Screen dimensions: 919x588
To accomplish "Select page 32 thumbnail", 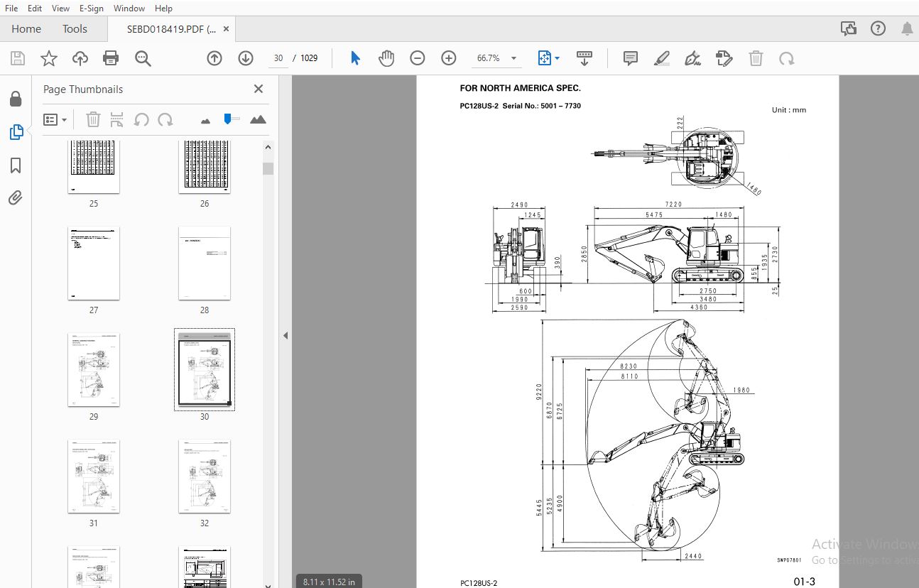I will tap(205, 476).
